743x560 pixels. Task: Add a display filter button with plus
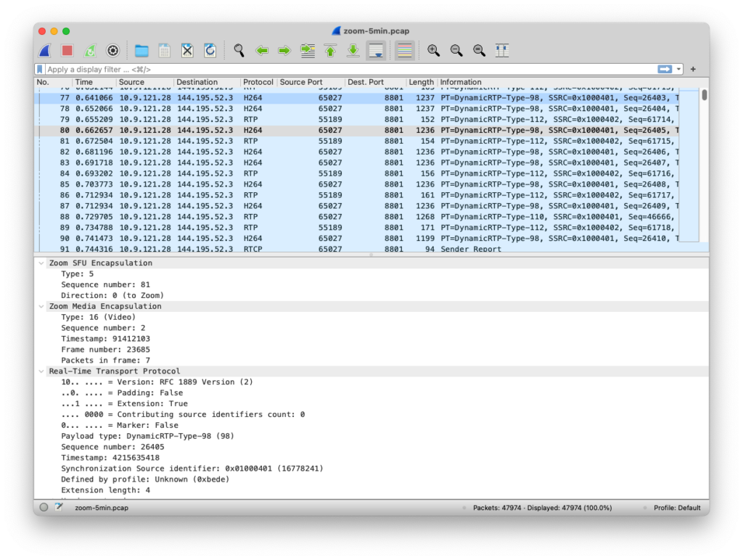click(x=693, y=69)
